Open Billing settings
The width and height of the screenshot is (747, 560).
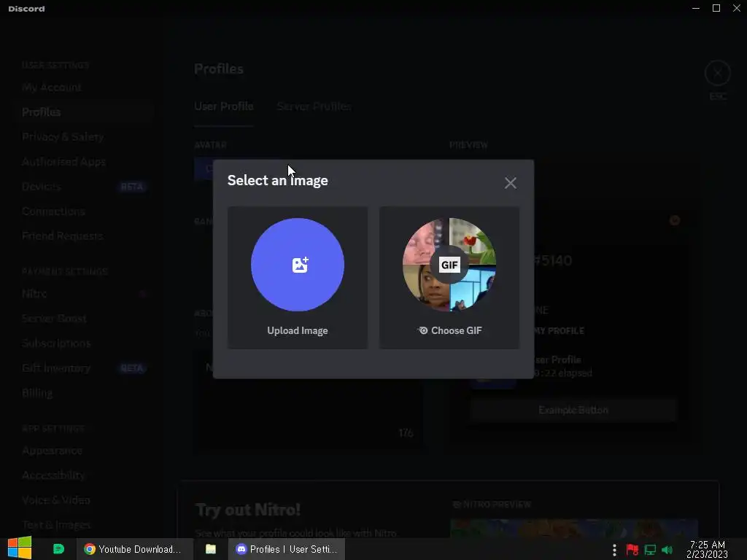pos(37,393)
